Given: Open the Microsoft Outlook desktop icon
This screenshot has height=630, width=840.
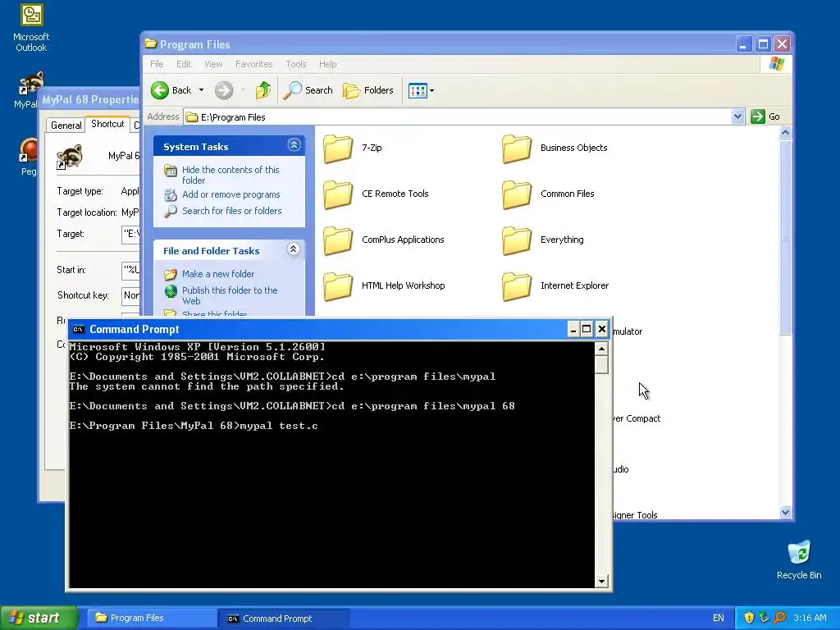Looking at the screenshot, I should point(31,28).
